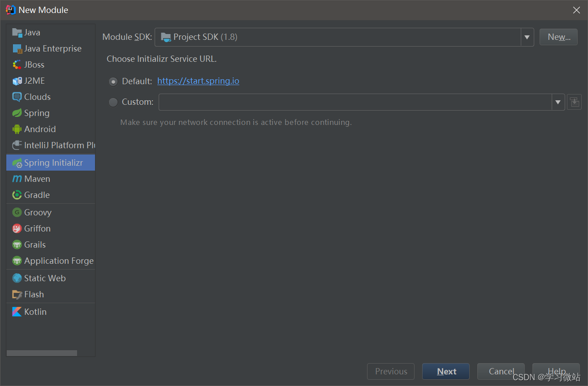Select the Default service URL radio button
The image size is (588, 386).
[113, 81]
